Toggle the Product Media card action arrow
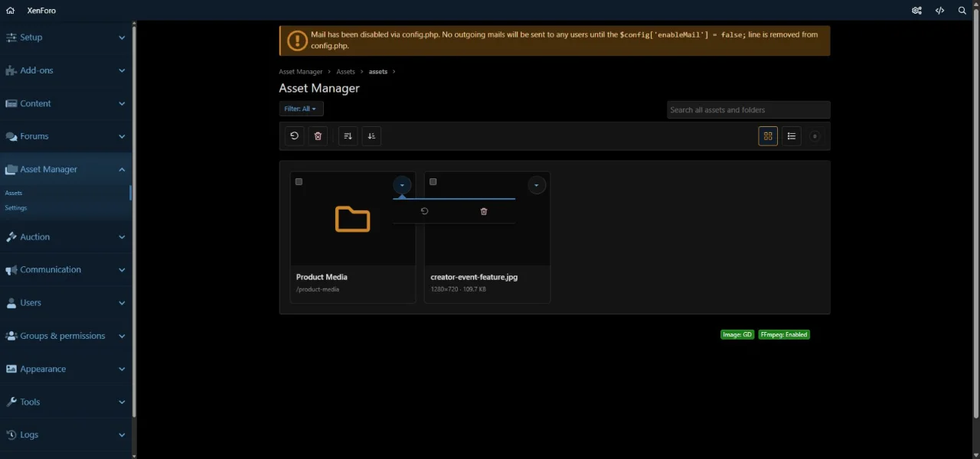Viewport: 980px width, 459px height. [x=402, y=185]
